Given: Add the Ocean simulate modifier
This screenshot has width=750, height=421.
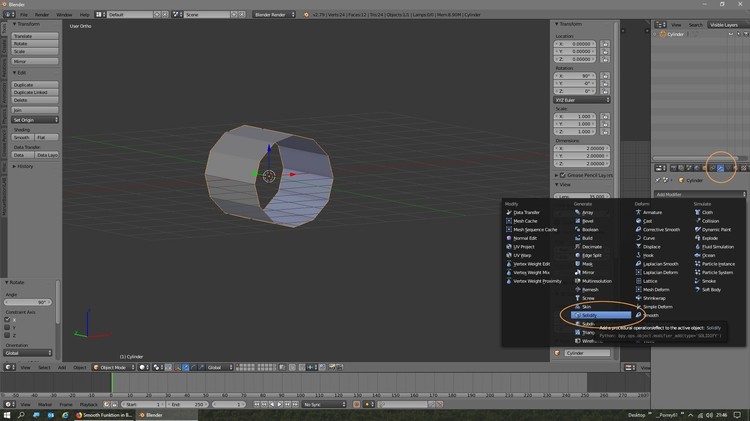Looking at the screenshot, I should (708, 255).
